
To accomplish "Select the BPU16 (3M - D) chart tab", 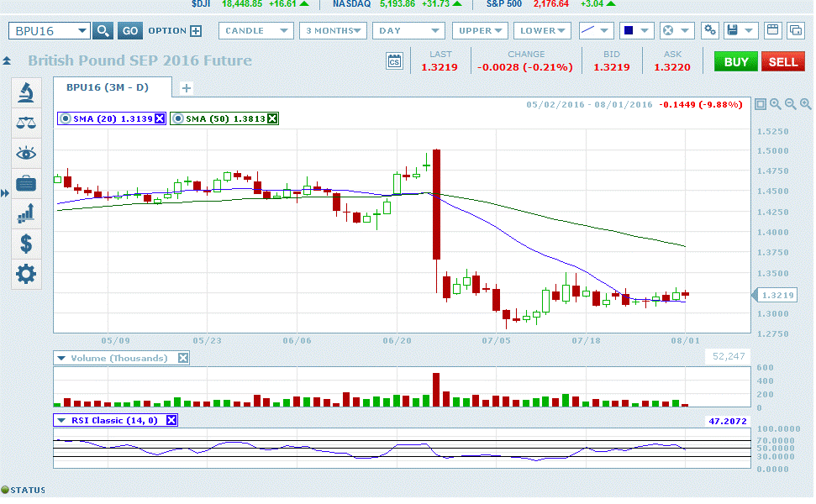I will click(113, 87).
